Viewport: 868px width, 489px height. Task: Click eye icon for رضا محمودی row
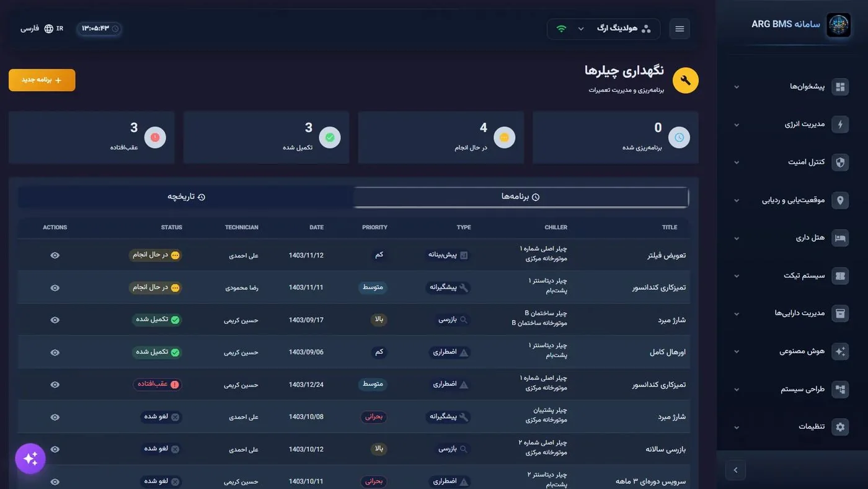pyautogui.click(x=55, y=288)
